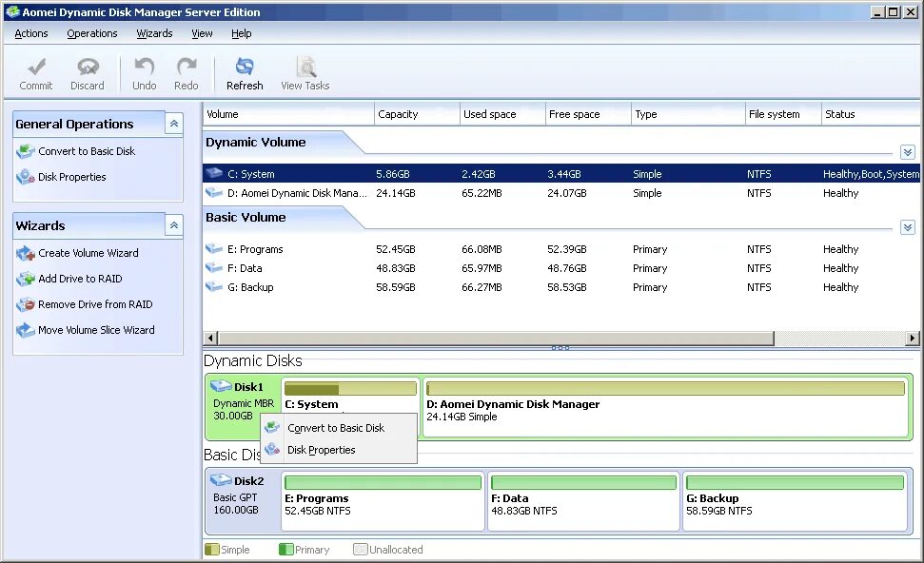
Task: Open the Help menu
Action: (x=241, y=33)
